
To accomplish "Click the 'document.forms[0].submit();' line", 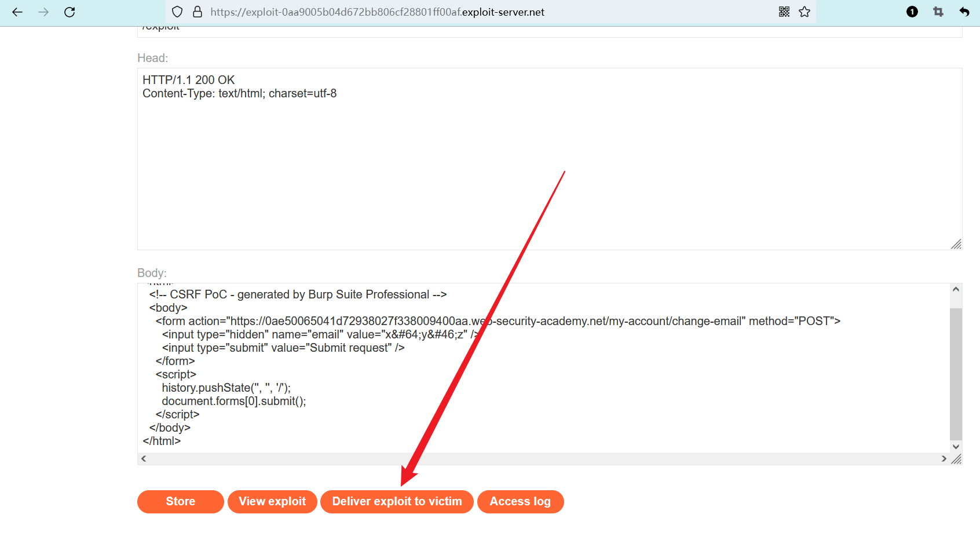I will [234, 401].
